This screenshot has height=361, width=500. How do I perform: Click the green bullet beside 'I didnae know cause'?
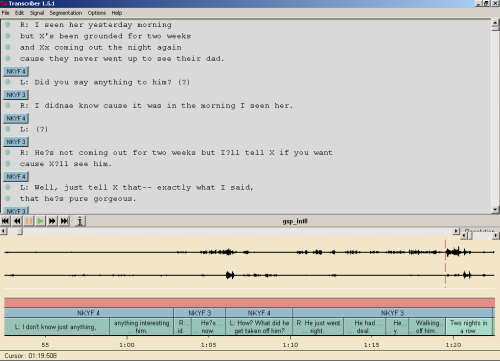coord(8,105)
